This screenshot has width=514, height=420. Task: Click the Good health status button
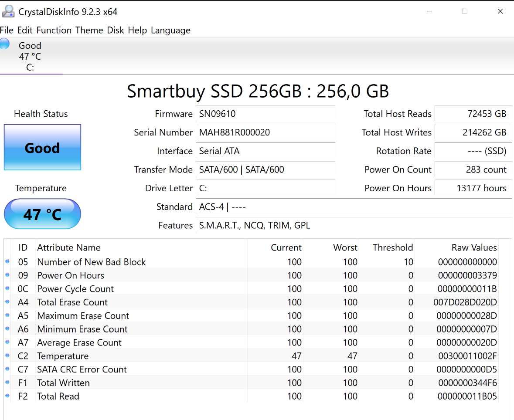(42, 147)
